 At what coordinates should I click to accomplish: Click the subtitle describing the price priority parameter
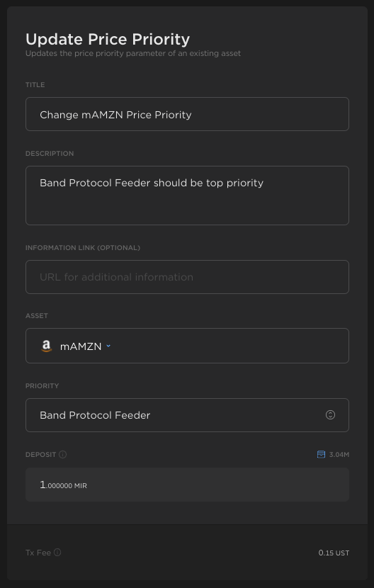pyautogui.click(x=132, y=53)
